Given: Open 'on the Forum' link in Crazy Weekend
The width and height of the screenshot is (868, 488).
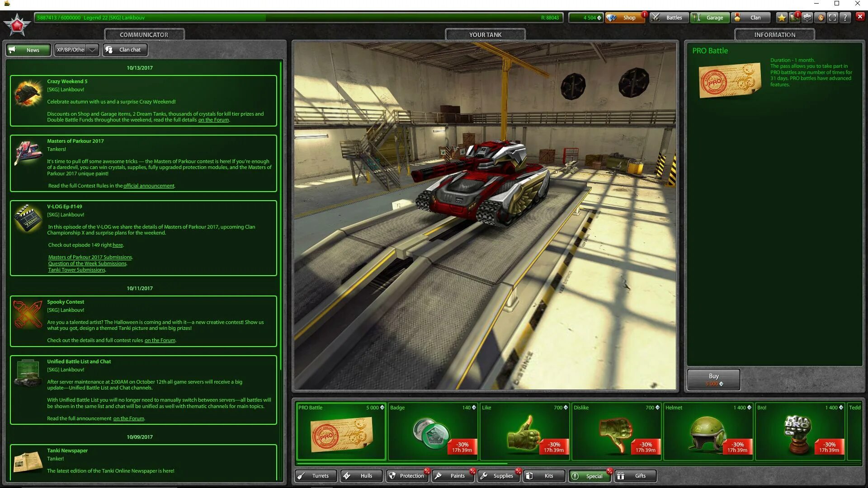Looking at the screenshot, I should point(213,120).
